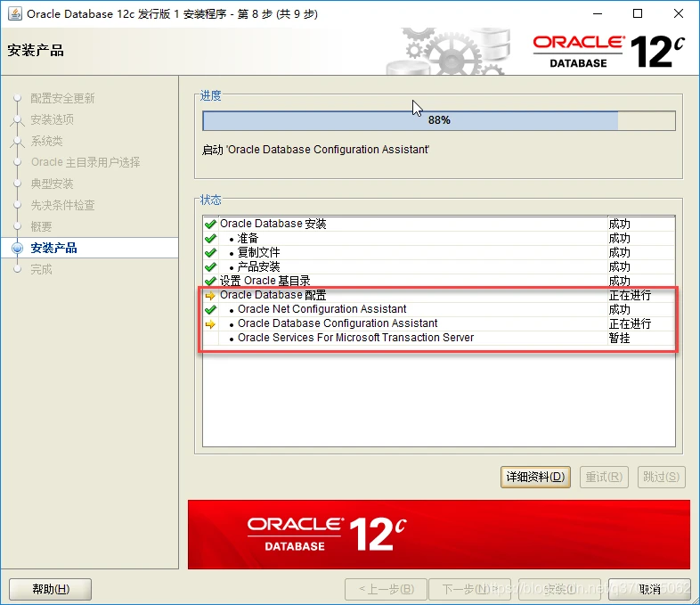The width and height of the screenshot is (700, 605).
Task: Click the Java icon in title bar
Action: (x=14, y=13)
